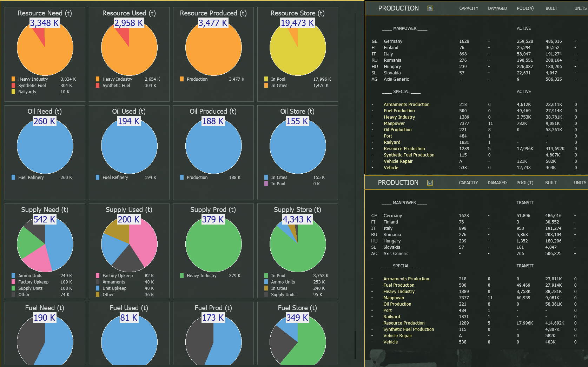The width and height of the screenshot is (588, 367).
Task: Click the POOL(A) column header
Action: coord(525,8)
